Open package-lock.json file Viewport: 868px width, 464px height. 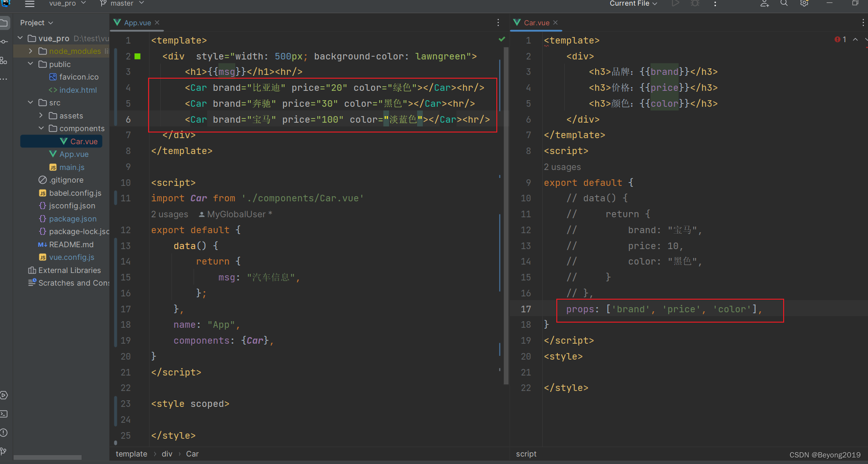74,231
